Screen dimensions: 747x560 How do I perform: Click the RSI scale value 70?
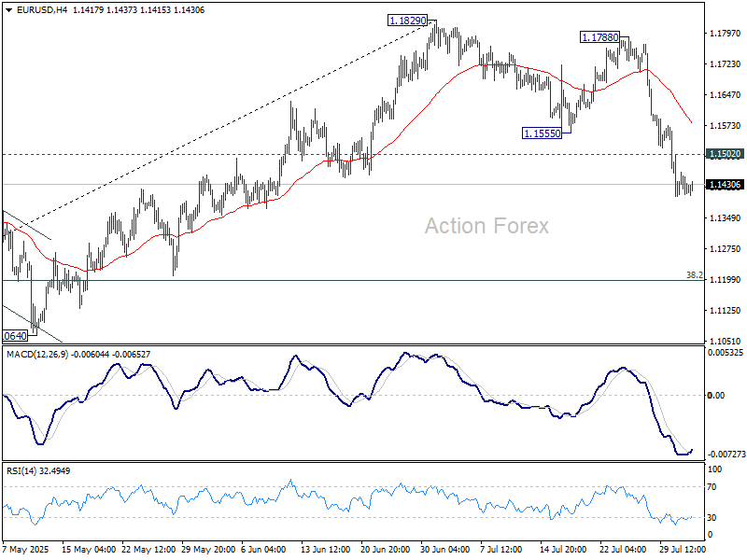click(x=712, y=486)
